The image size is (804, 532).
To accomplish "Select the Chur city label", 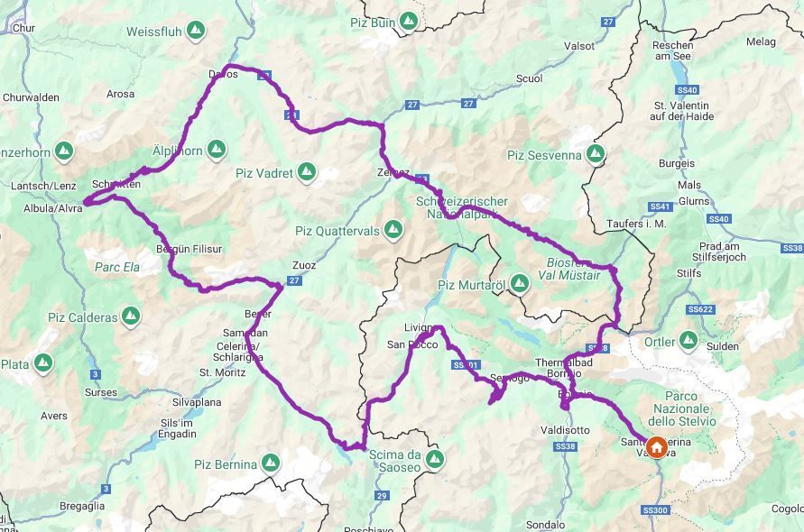I will click(x=23, y=28).
